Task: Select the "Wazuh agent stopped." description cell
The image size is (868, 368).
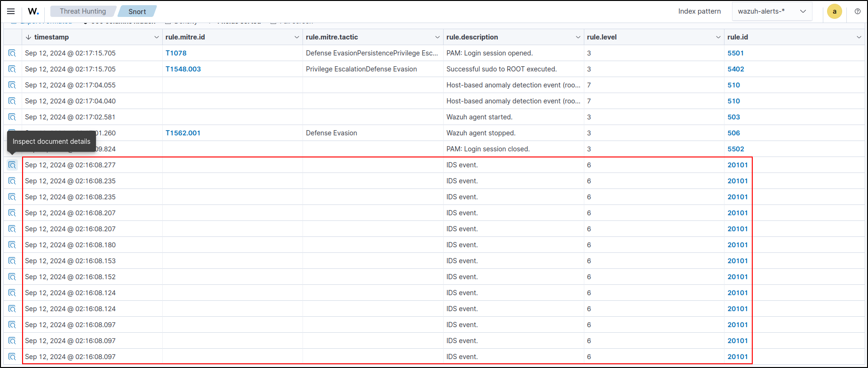Action: pyautogui.click(x=513, y=133)
